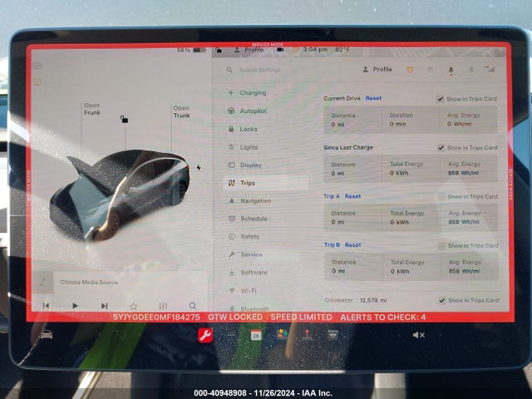The height and width of the screenshot is (399, 532).
Task: Open Profile in the settings header
Action: click(377, 69)
